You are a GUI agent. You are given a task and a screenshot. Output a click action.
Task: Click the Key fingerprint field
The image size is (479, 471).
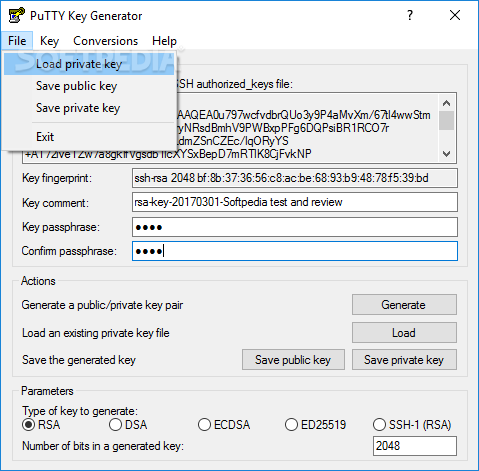click(295, 178)
